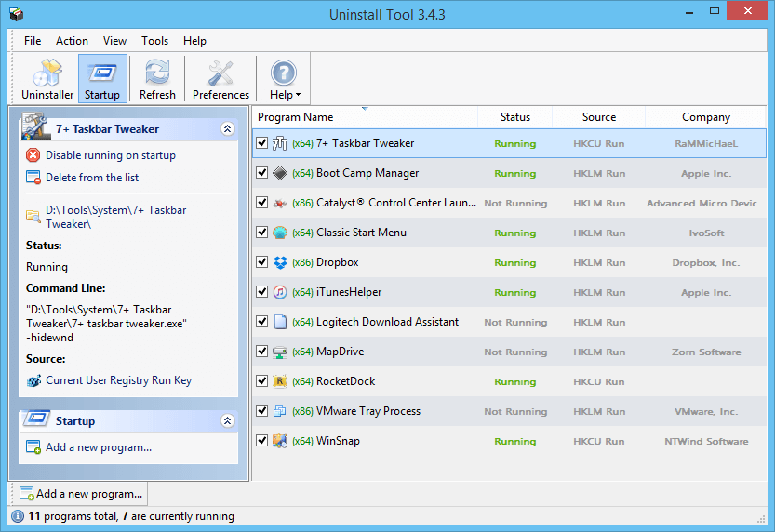The height and width of the screenshot is (532, 775).
Task: Click the 7+ Taskbar Tweaker panel header icon
Action: (x=34, y=126)
